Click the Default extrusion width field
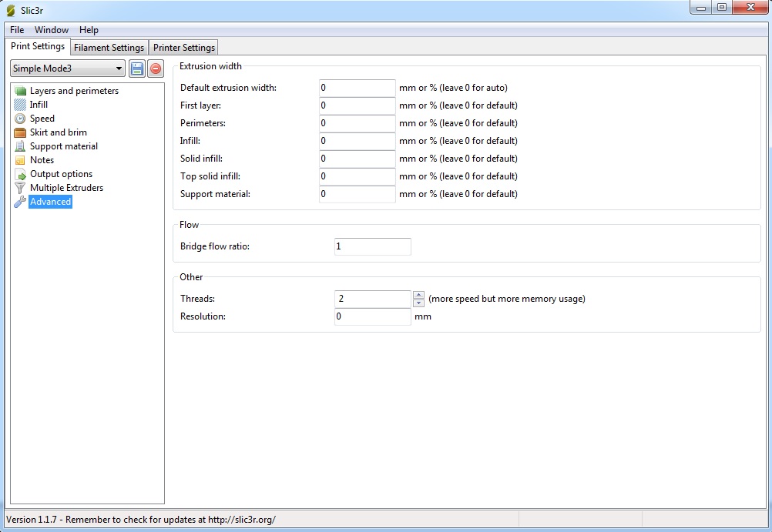 [357, 88]
